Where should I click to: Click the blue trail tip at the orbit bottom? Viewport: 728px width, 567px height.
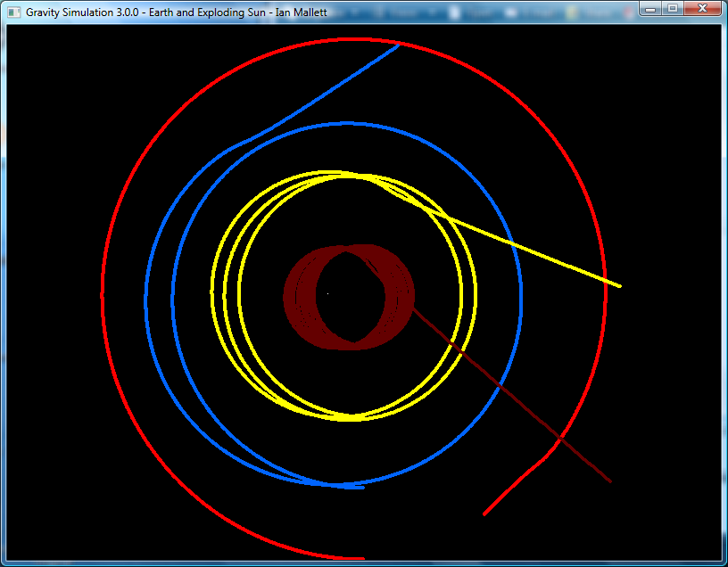pos(361,487)
